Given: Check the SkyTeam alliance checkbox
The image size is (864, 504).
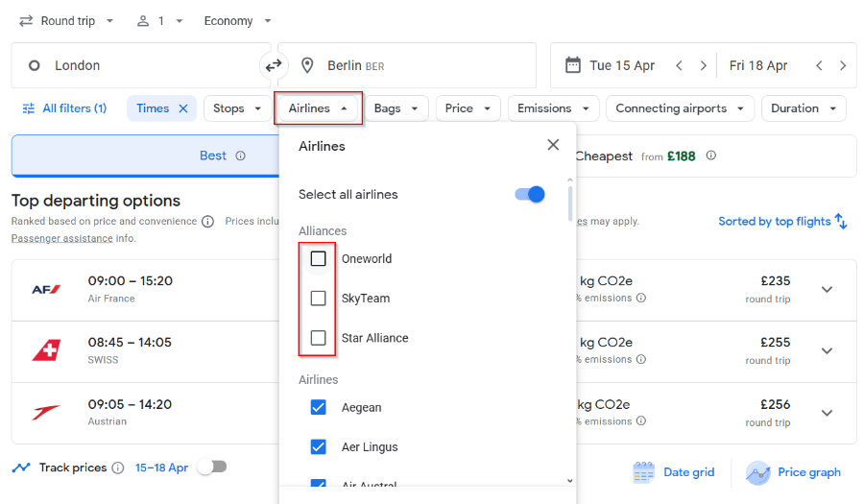Looking at the screenshot, I should pyautogui.click(x=318, y=298).
